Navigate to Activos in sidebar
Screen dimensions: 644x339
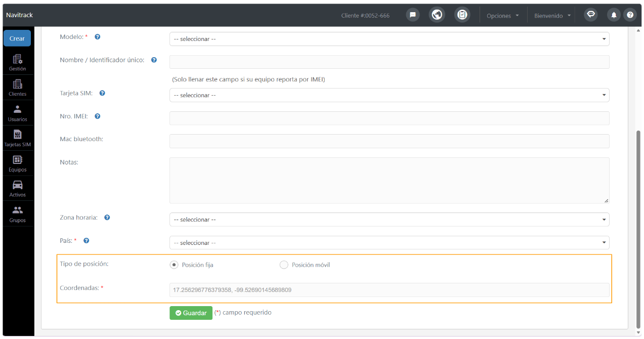click(18, 189)
